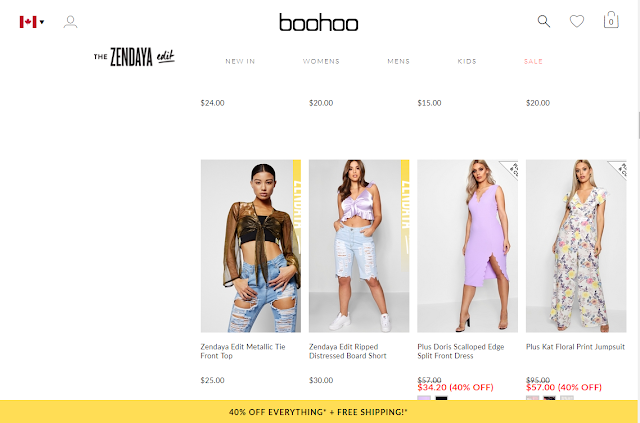Screen dimensions: 640x423
Task: Select black swatch for Doris dress
Action: pos(441,398)
